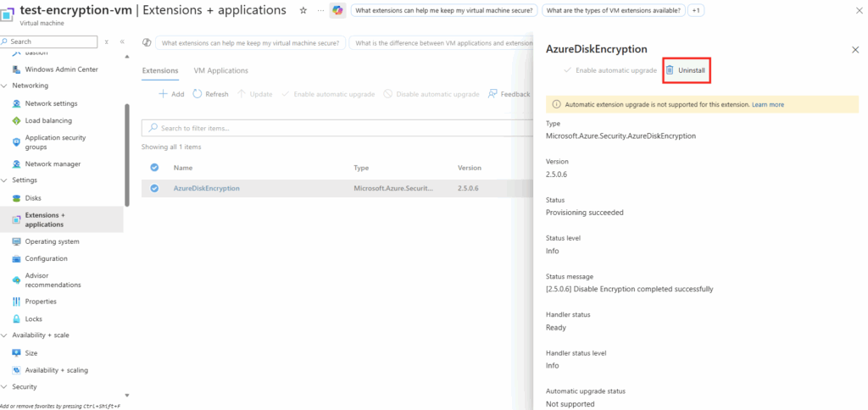Open the AzureDiskEncryption extension link

[206, 188]
